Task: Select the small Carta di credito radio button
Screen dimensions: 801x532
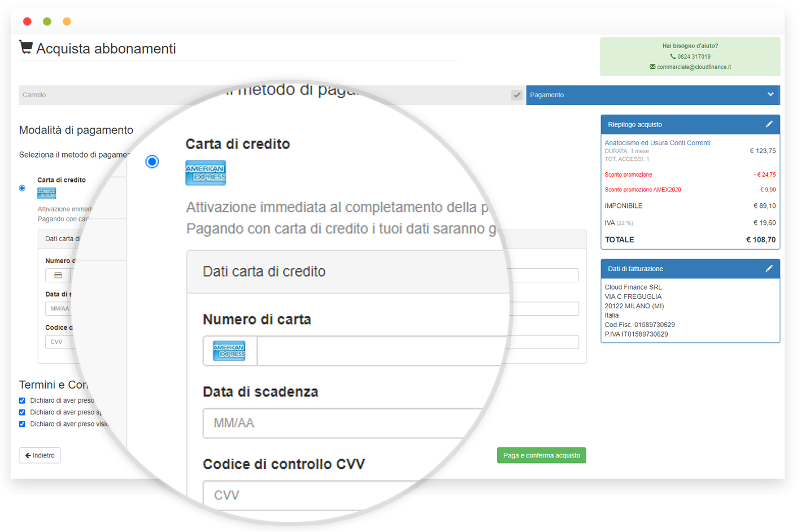Action: coord(22,188)
